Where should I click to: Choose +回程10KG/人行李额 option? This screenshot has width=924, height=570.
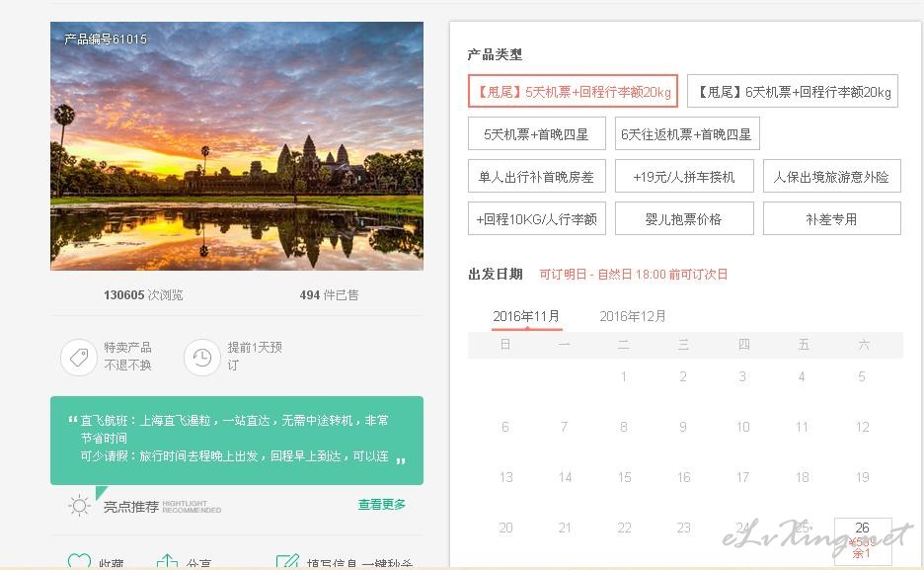tap(537, 218)
